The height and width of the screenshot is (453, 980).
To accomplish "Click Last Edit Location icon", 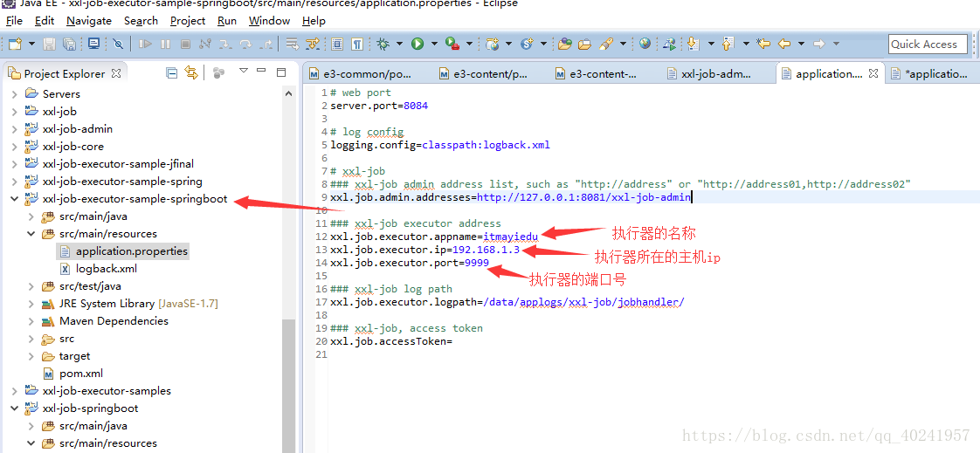I will point(763,44).
